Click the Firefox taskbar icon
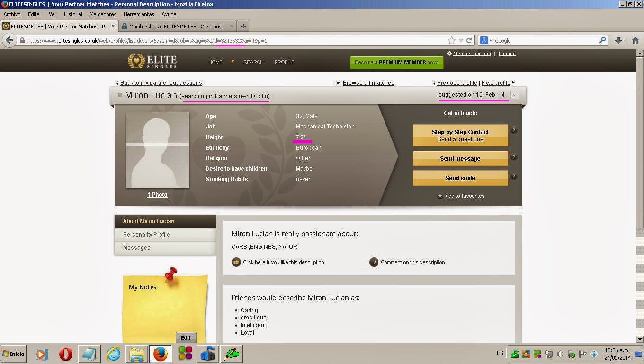 click(x=161, y=354)
